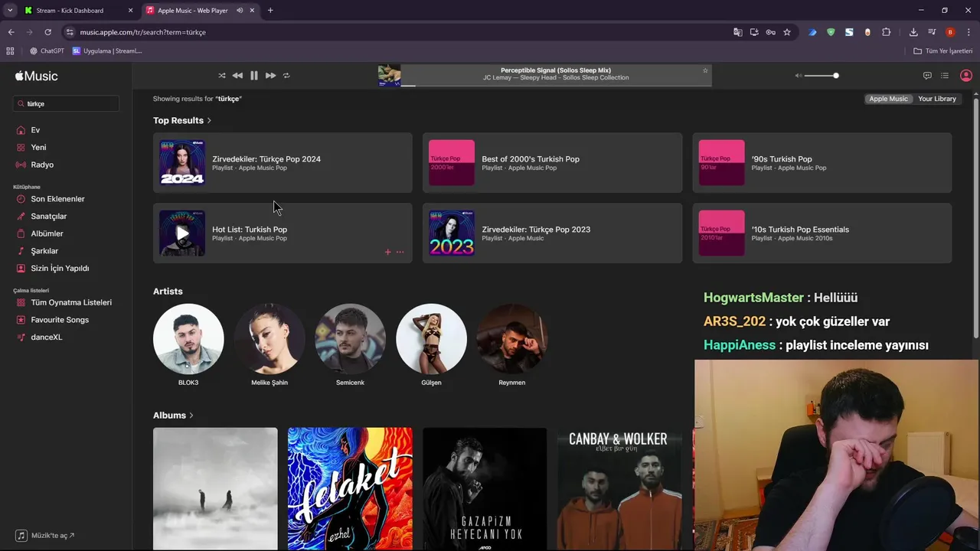Viewport: 980px width, 551px height.
Task: Play the Hot List: Turkish Pop playlist
Action: click(x=182, y=233)
